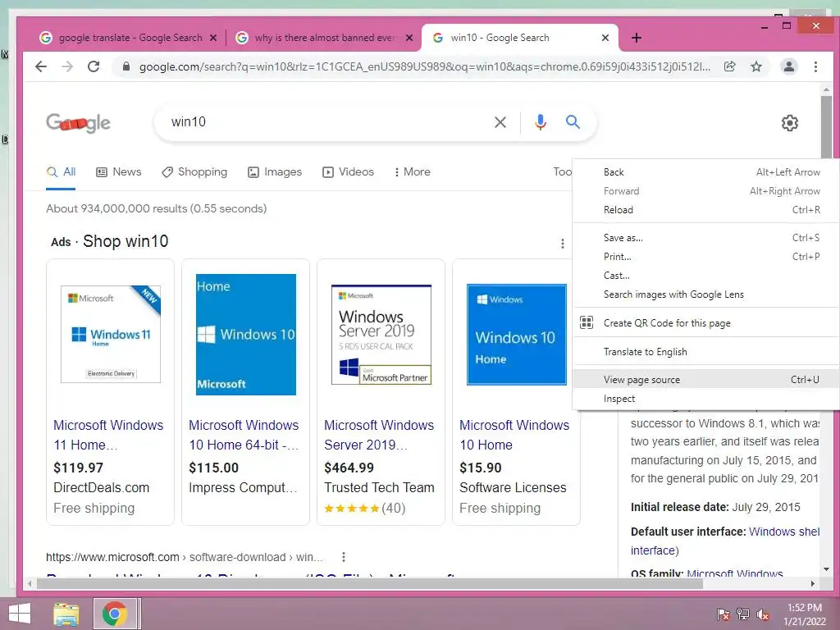Select Save as... in context menu
840x630 pixels.
(705, 238)
